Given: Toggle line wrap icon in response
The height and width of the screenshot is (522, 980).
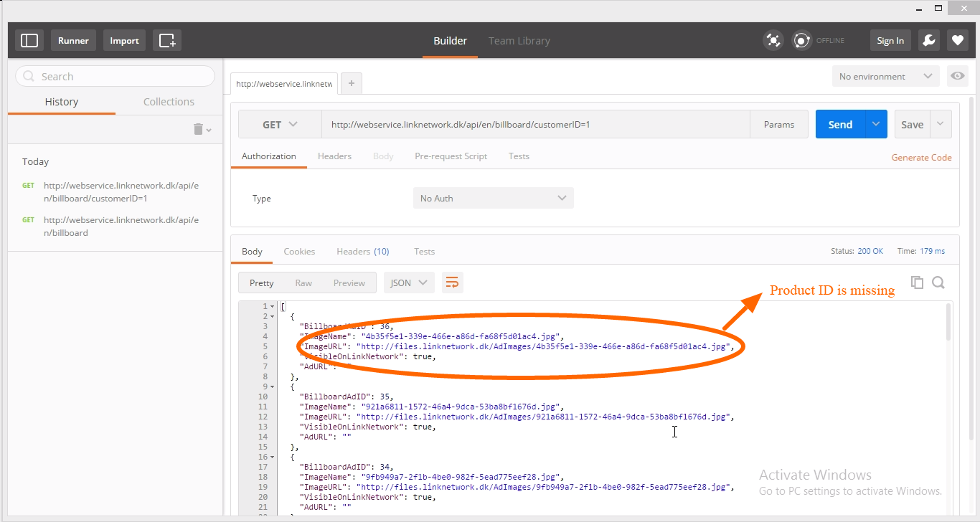Looking at the screenshot, I should pyautogui.click(x=452, y=283).
